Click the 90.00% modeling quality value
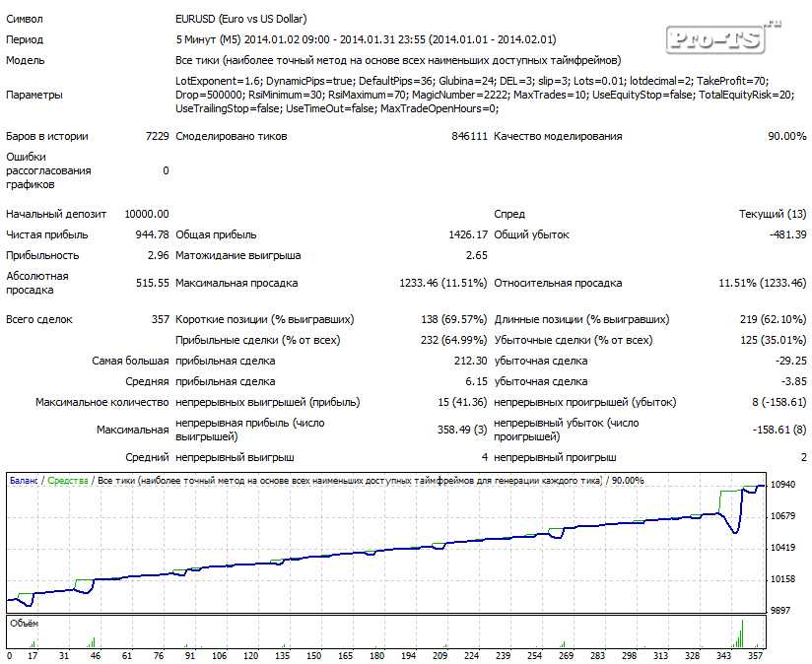This screenshot has width=812, height=664. (786, 137)
